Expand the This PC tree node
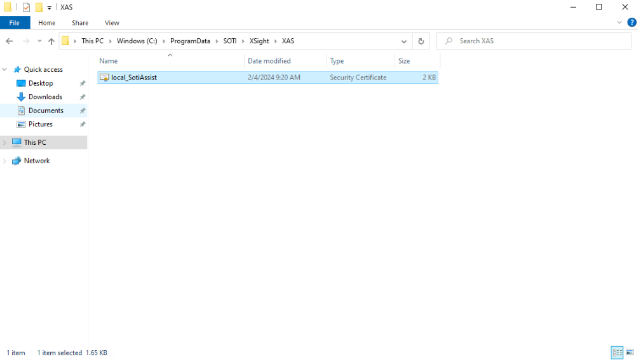This screenshot has width=641, height=364. tap(4, 142)
